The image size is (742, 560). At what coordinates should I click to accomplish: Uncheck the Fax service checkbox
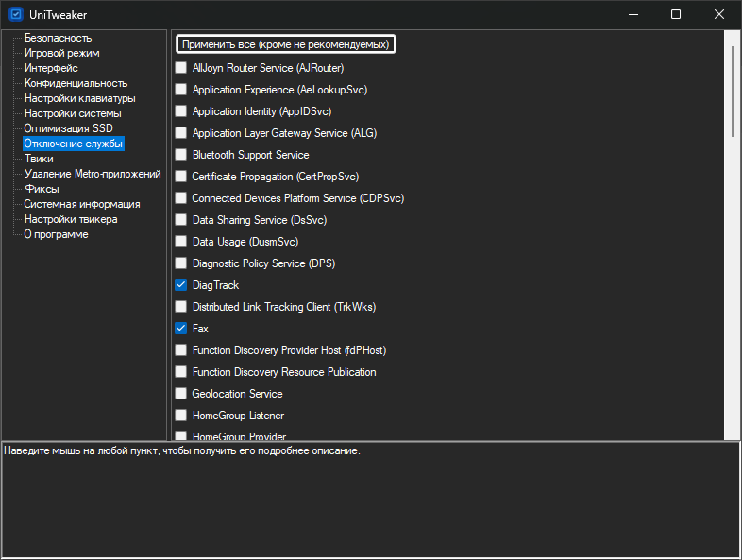click(181, 329)
